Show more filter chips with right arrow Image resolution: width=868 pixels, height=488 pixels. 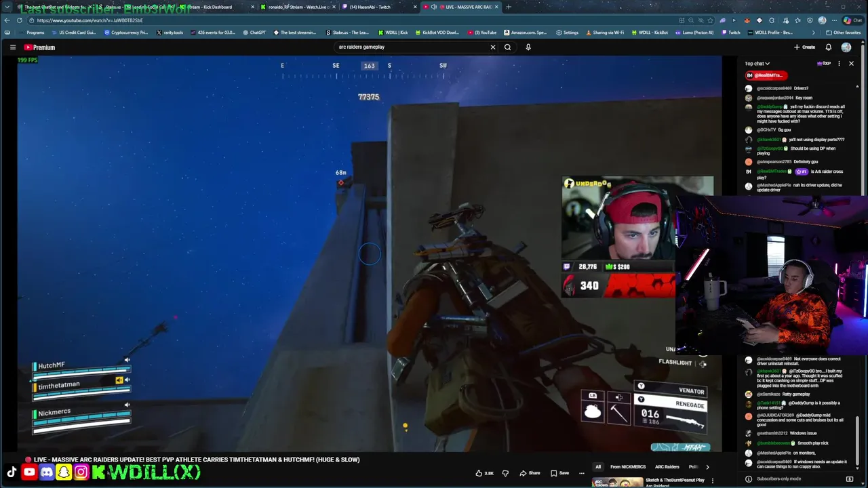tap(707, 466)
